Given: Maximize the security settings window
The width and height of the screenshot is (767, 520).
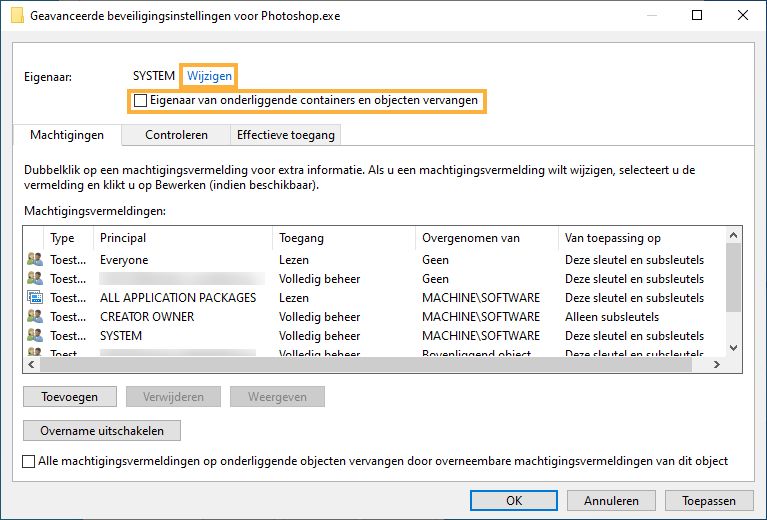Looking at the screenshot, I should pyautogui.click(x=697, y=15).
